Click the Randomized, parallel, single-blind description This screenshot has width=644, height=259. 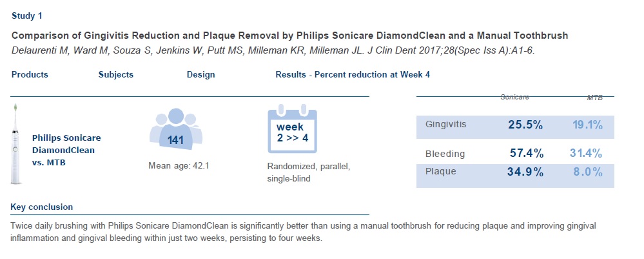309,172
